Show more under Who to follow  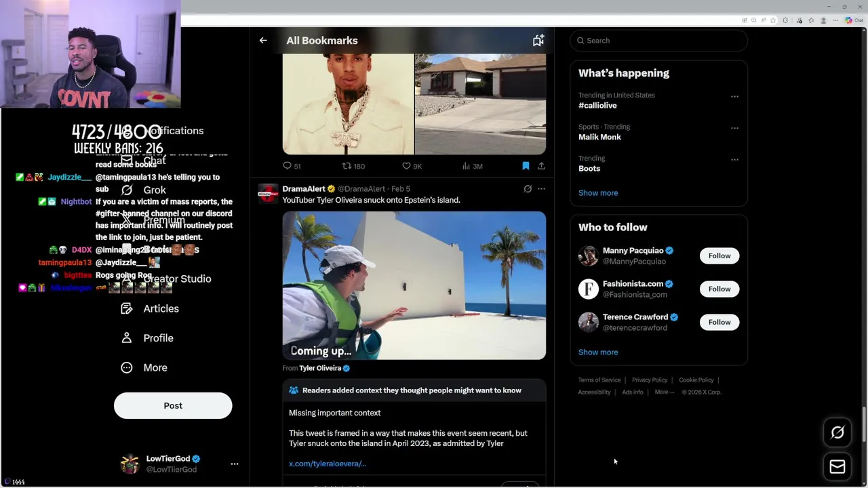pyautogui.click(x=598, y=352)
